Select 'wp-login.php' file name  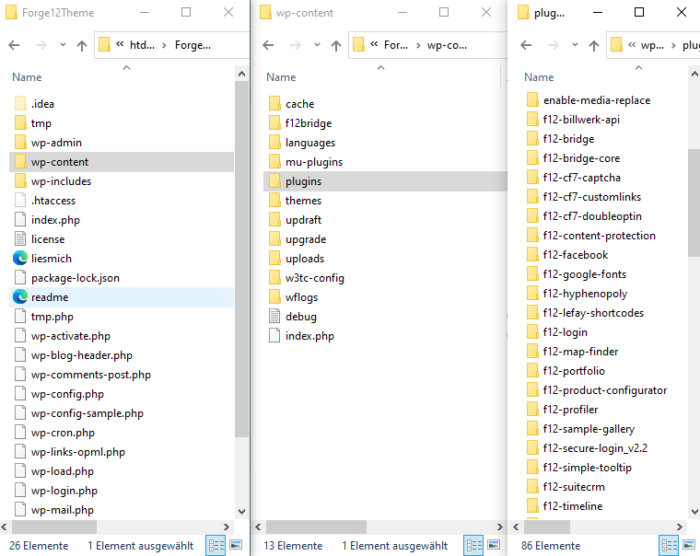click(64, 490)
